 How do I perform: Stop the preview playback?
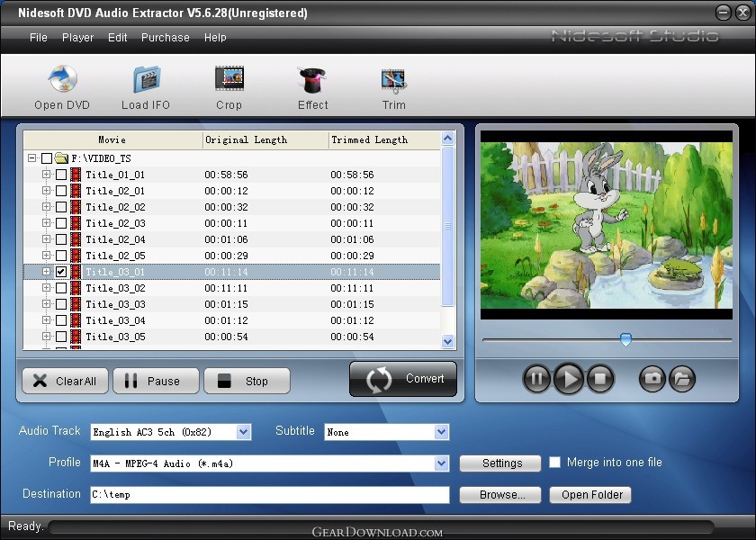tap(600, 379)
